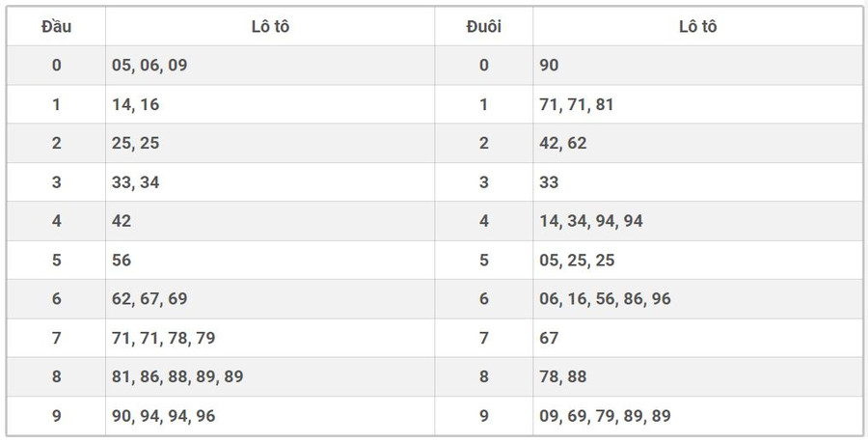The width and height of the screenshot is (868, 442).
Task: Click the 14, 34, 94, 94 cell
Action: click(x=591, y=221)
